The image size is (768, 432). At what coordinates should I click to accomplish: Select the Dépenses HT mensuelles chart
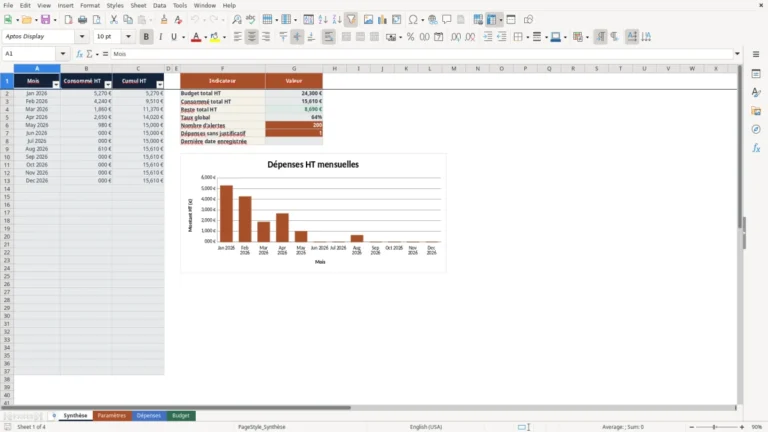(313, 213)
